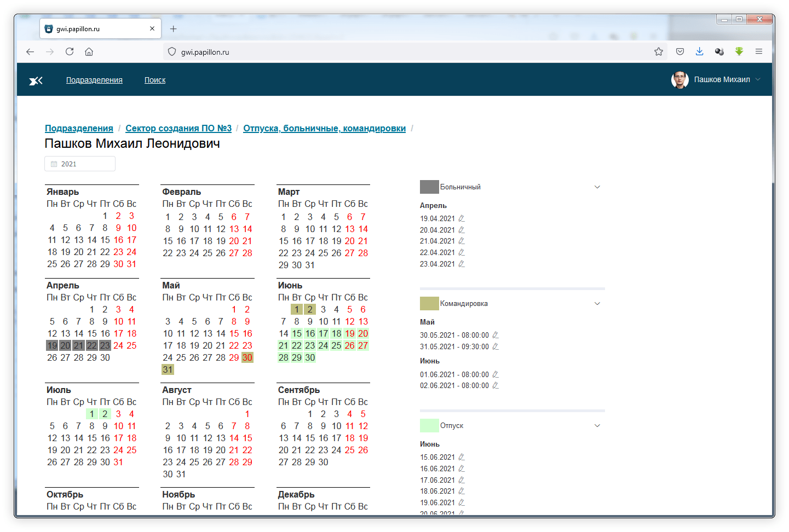Click edit icon for 30.05.2021 - 08:00:00
This screenshot has height=532, width=789.
(496, 335)
